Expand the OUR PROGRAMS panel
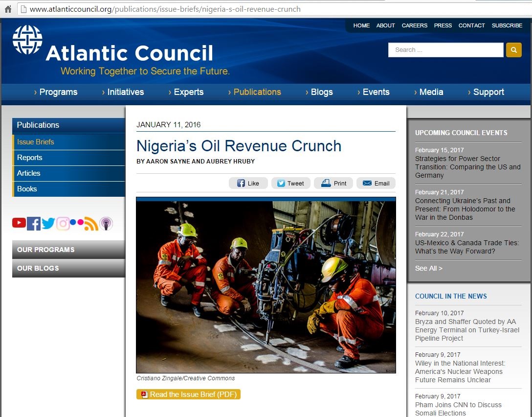Image resolution: width=532 pixels, height=417 pixels. click(x=68, y=250)
